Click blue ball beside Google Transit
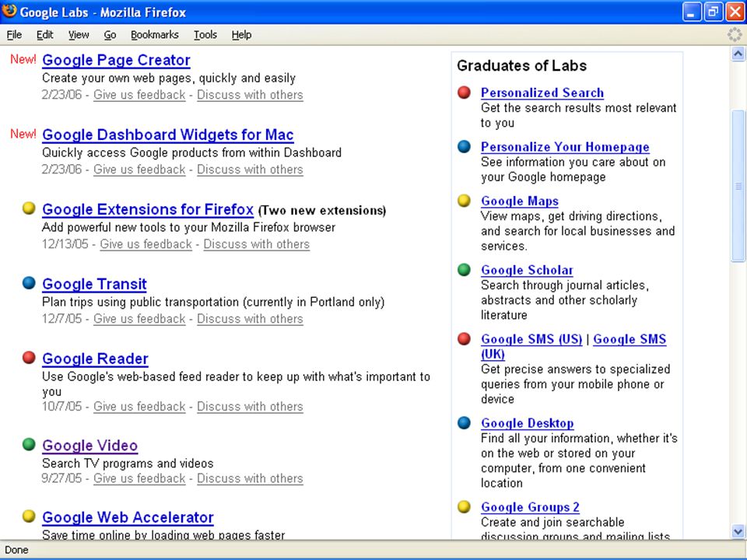Viewport: 747px width, 560px height. pyautogui.click(x=29, y=283)
